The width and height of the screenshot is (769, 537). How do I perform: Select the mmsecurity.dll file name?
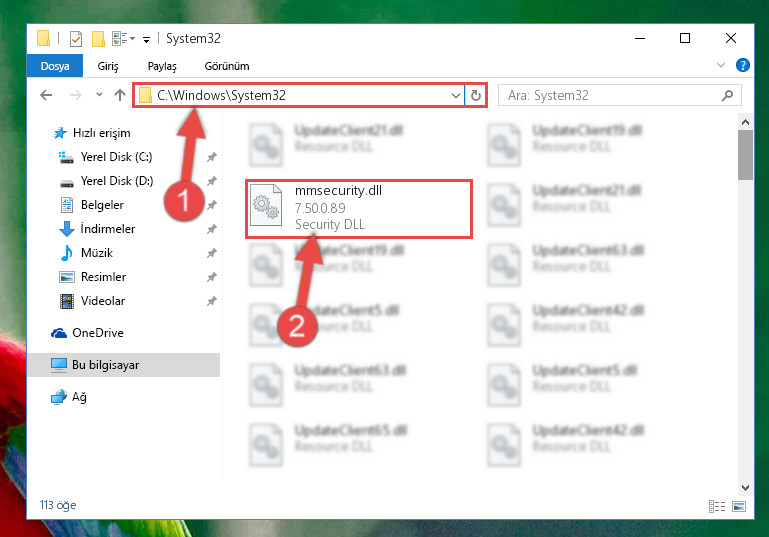(x=338, y=191)
